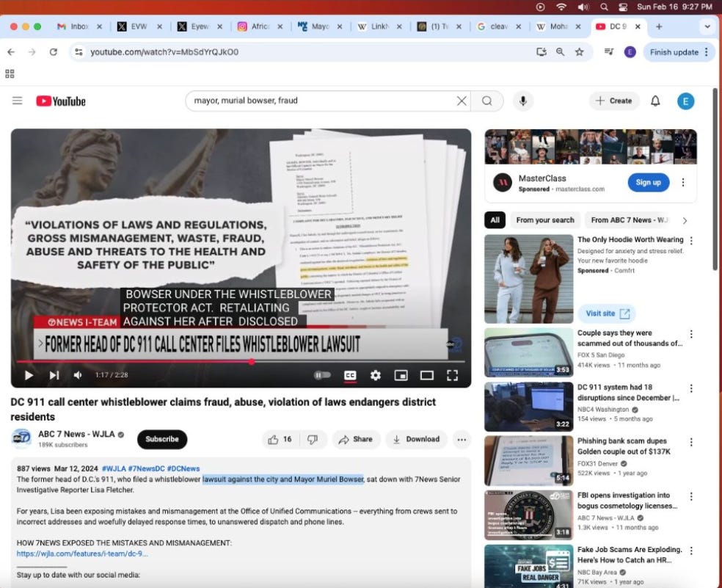Viewport: 722px width, 588px height.
Task: Bookmark this page with star
Action: pos(579,52)
